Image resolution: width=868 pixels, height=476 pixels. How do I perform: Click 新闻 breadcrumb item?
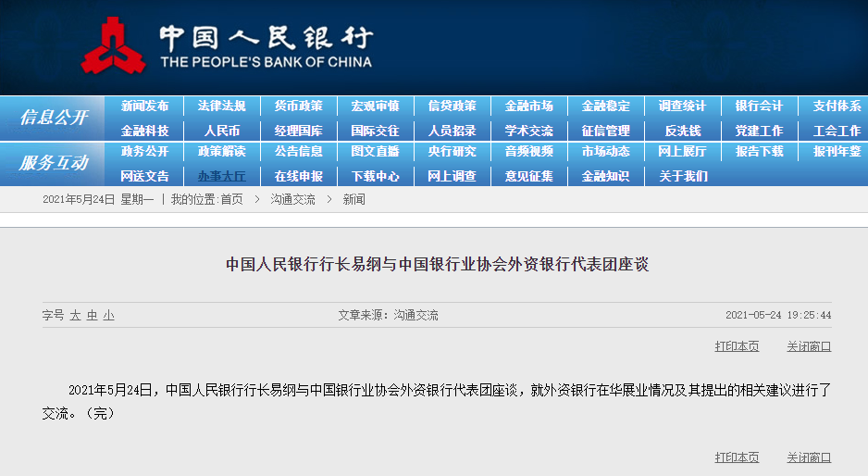[353, 199]
